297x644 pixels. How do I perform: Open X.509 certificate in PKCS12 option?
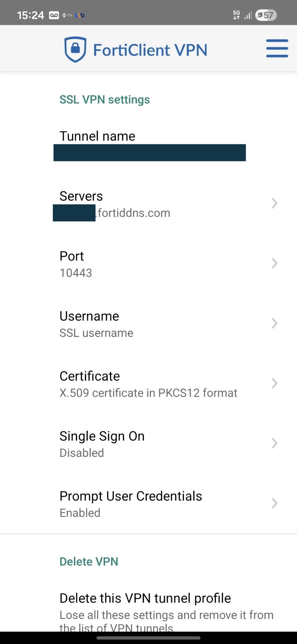point(148,393)
